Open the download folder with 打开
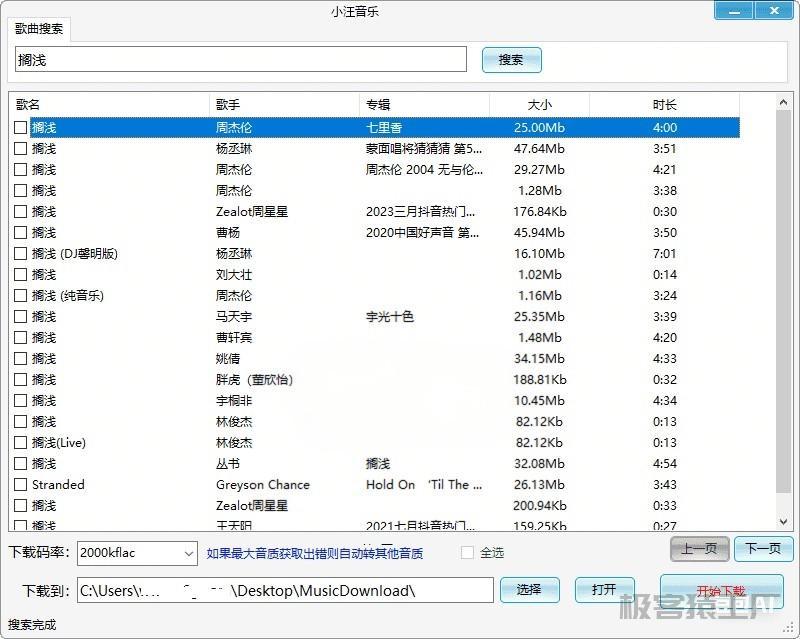The width and height of the screenshot is (800, 639). click(604, 590)
